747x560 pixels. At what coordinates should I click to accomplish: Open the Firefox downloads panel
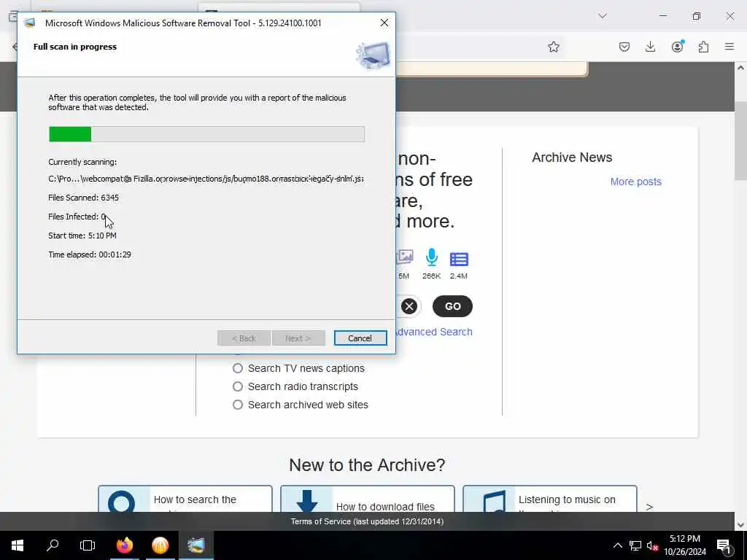click(x=650, y=47)
